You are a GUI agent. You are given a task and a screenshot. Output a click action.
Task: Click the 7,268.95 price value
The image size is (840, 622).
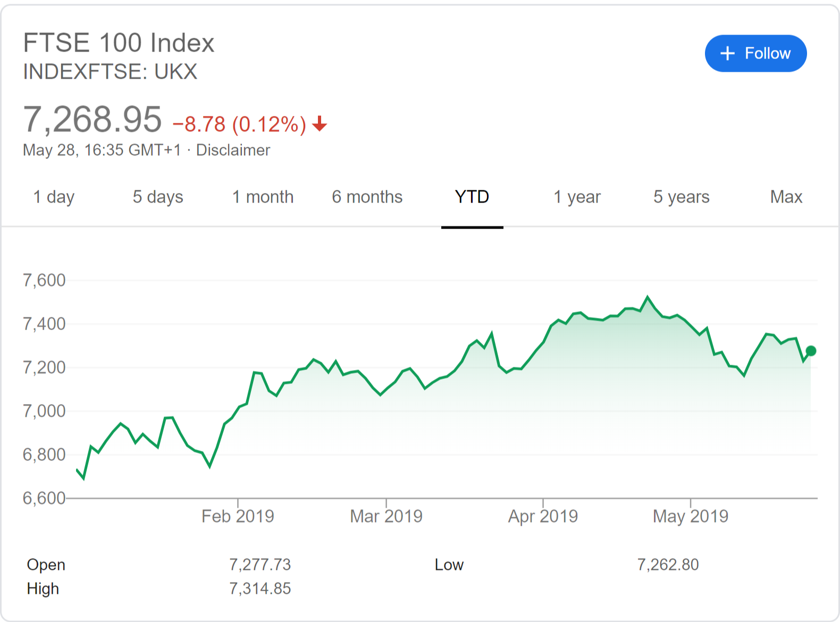tap(93, 120)
